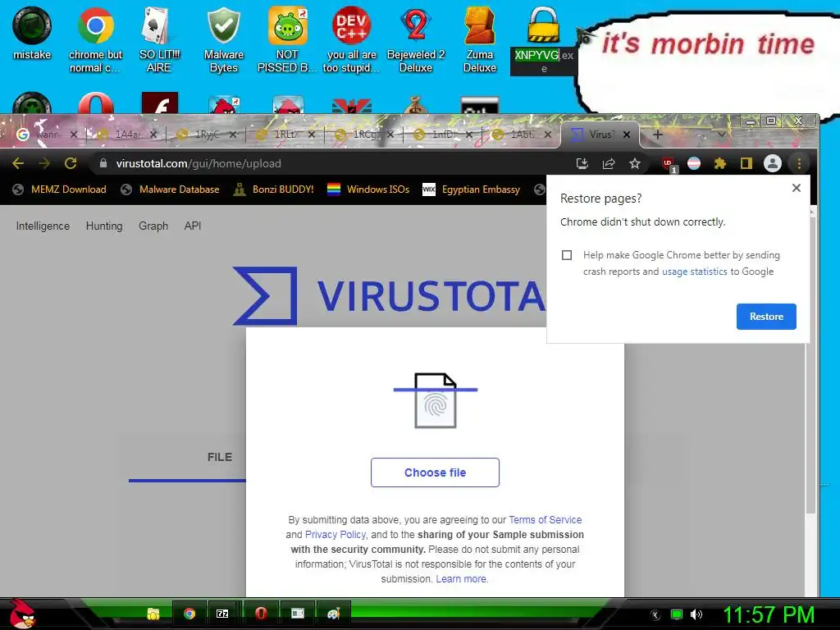Open the Angry Birds start button

click(x=22, y=614)
